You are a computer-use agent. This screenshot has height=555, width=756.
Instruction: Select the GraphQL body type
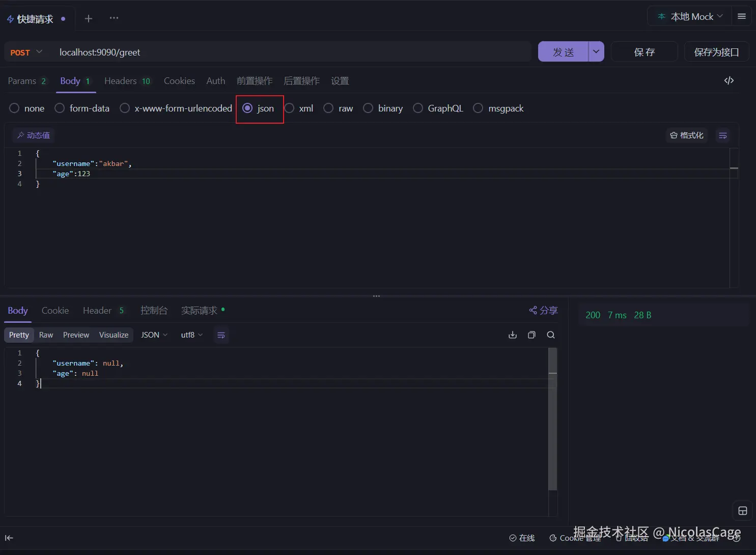pyautogui.click(x=438, y=108)
